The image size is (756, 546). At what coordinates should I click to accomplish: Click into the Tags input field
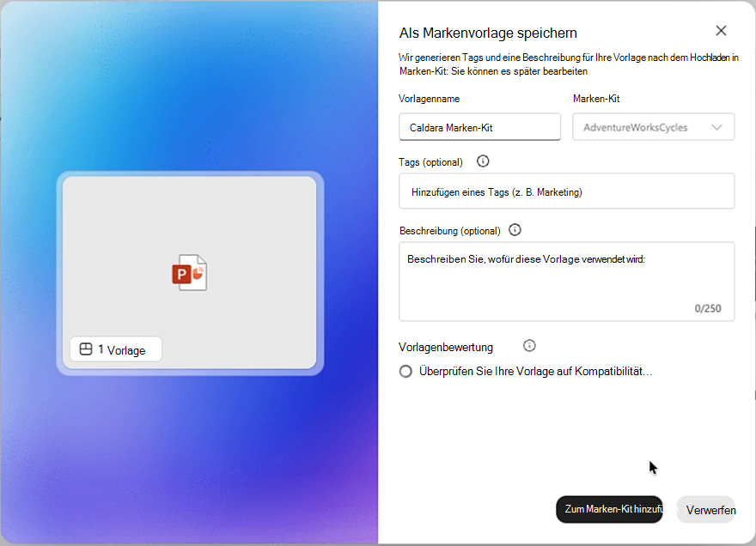(566, 191)
